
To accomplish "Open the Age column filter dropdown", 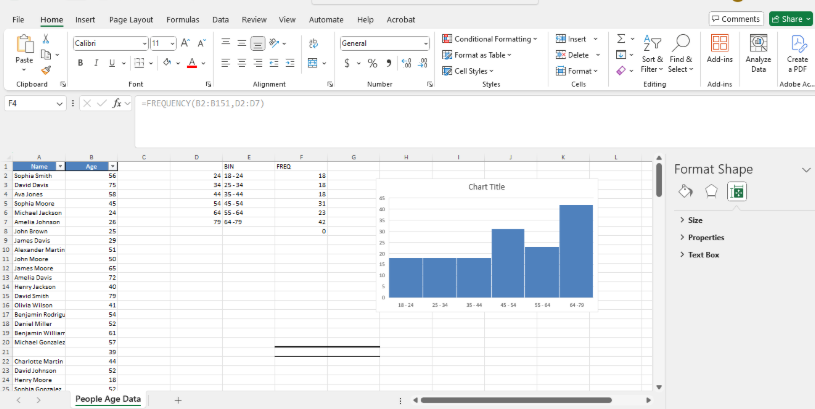I will (x=113, y=165).
